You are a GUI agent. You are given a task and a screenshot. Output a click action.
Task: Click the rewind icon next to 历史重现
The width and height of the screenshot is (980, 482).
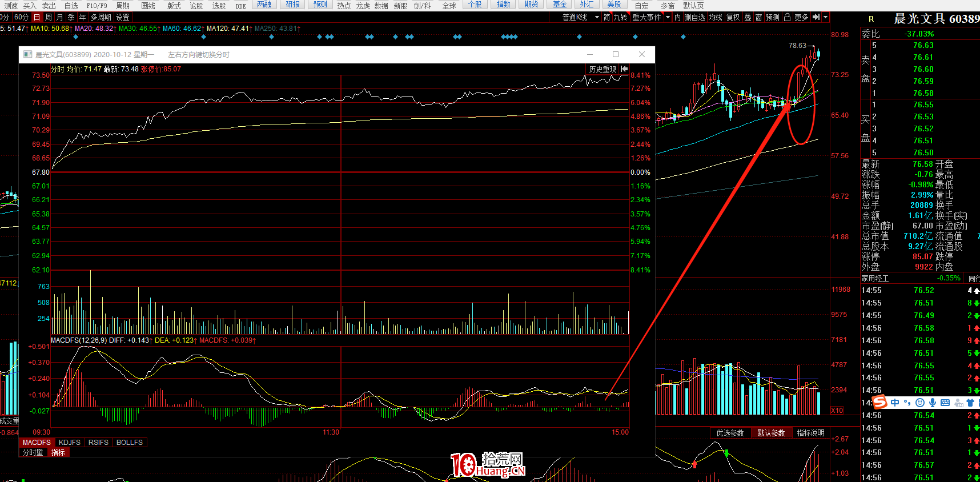pyautogui.click(x=624, y=69)
